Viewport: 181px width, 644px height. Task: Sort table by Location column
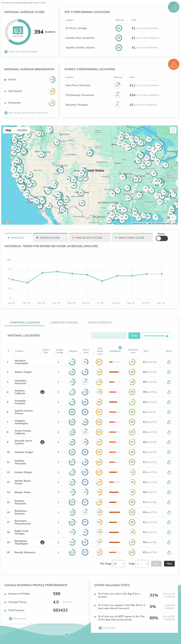[x=19, y=351]
